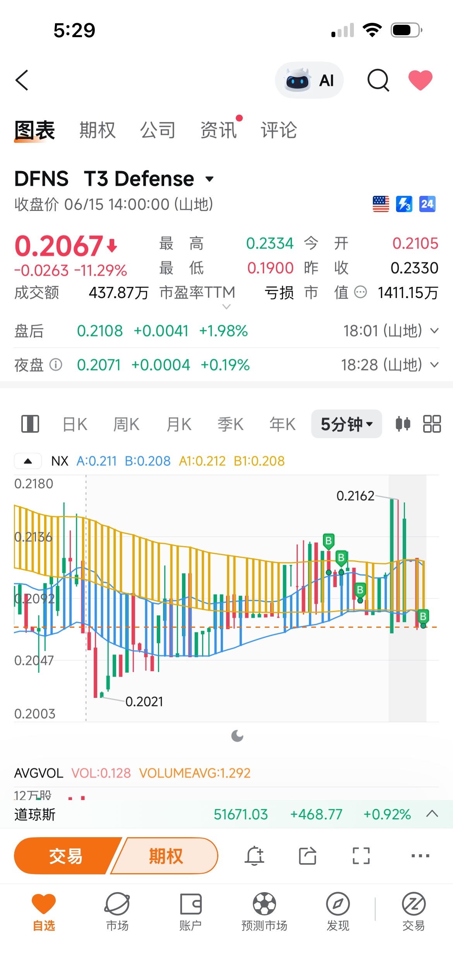
Task: Share the quote with share icon
Action: [308, 855]
